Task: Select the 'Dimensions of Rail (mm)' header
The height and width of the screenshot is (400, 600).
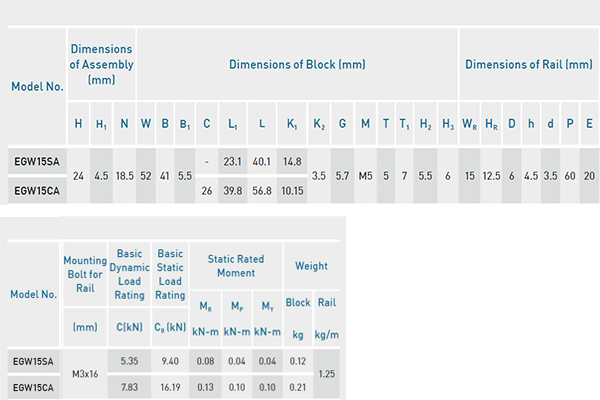Action: point(528,65)
